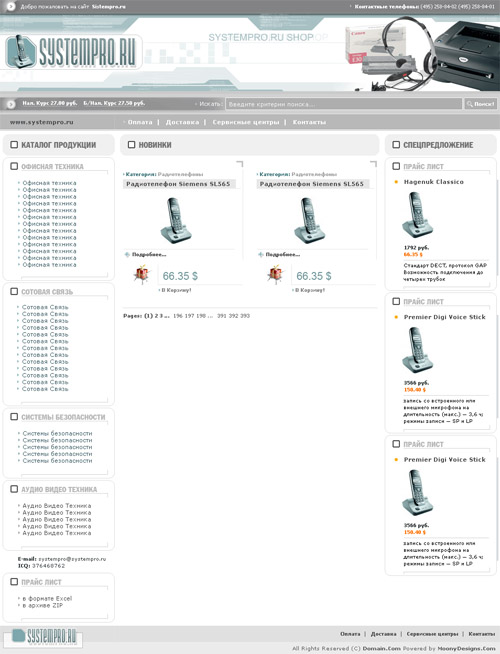Image resolution: width=500 pixels, height=654 pixels.
Task: Click the 'Нал. Курс 27.00 руб.' rate text
Action: [x=50, y=103]
